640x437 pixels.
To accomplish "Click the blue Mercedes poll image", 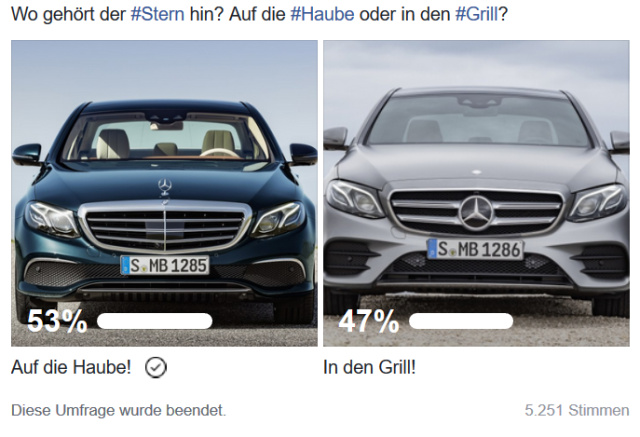I will point(164,193).
